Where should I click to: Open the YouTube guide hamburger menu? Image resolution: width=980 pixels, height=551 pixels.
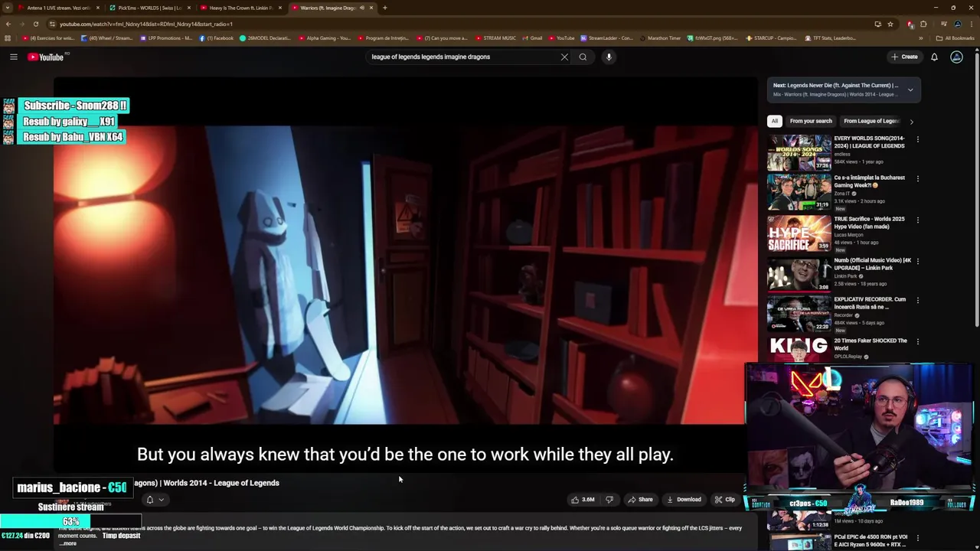tap(13, 57)
